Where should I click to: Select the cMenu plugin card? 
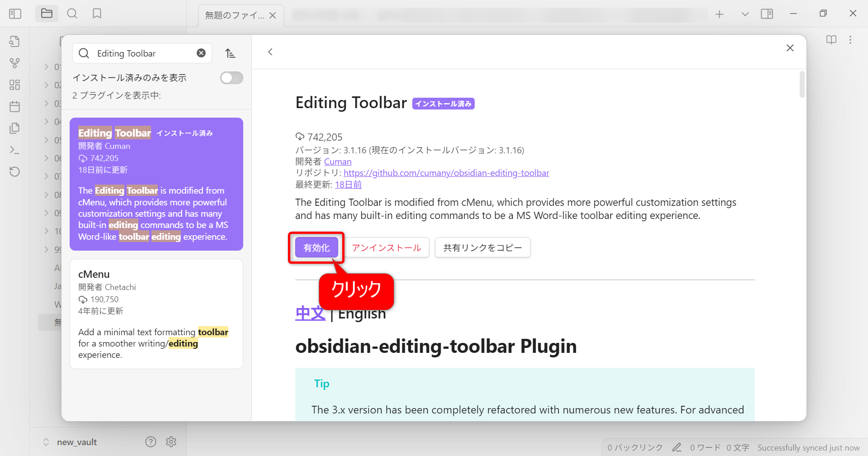click(156, 314)
